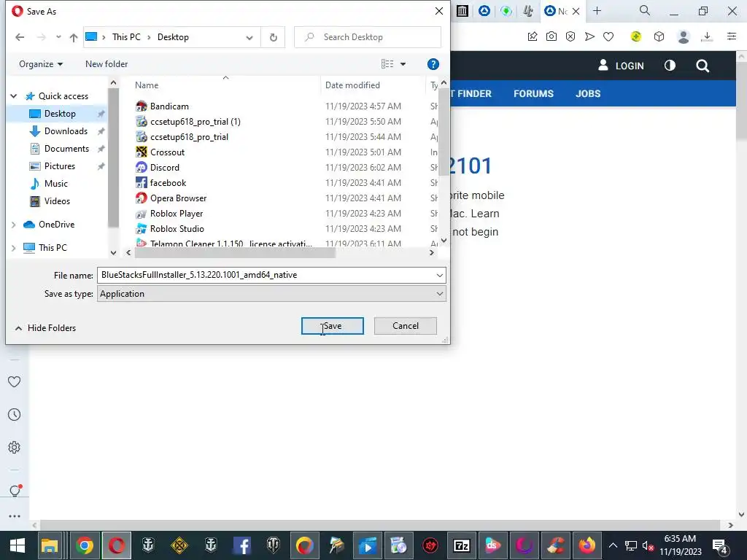Image resolution: width=747 pixels, height=560 pixels.
Task: Add page to bookmarks heart icon in address bar
Action: pyautogui.click(x=608, y=36)
